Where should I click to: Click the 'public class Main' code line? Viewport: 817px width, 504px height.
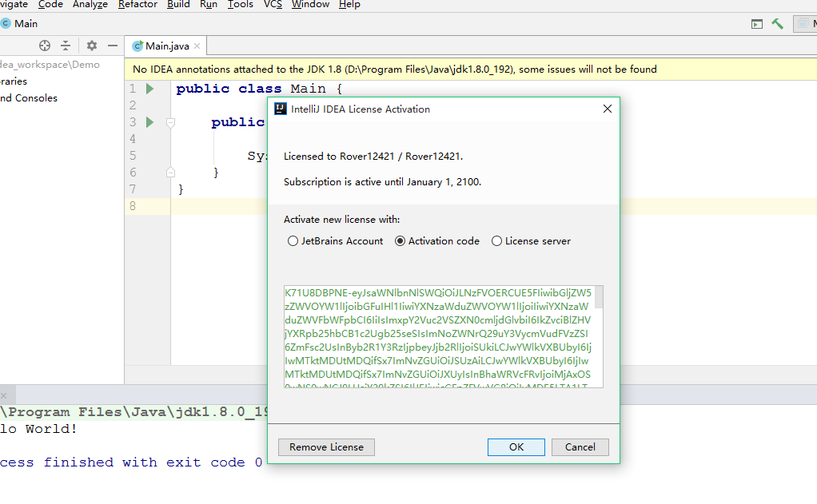pos(259,89)
